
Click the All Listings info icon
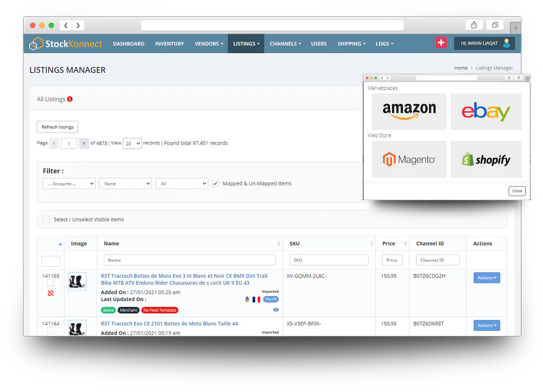(x=70, y=99)
